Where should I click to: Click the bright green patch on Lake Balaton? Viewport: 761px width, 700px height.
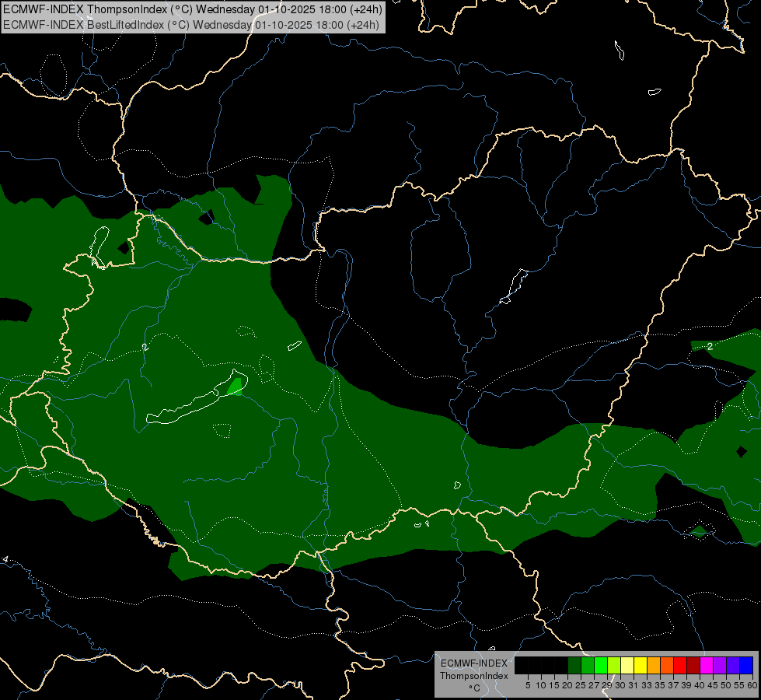coord(236,387)
